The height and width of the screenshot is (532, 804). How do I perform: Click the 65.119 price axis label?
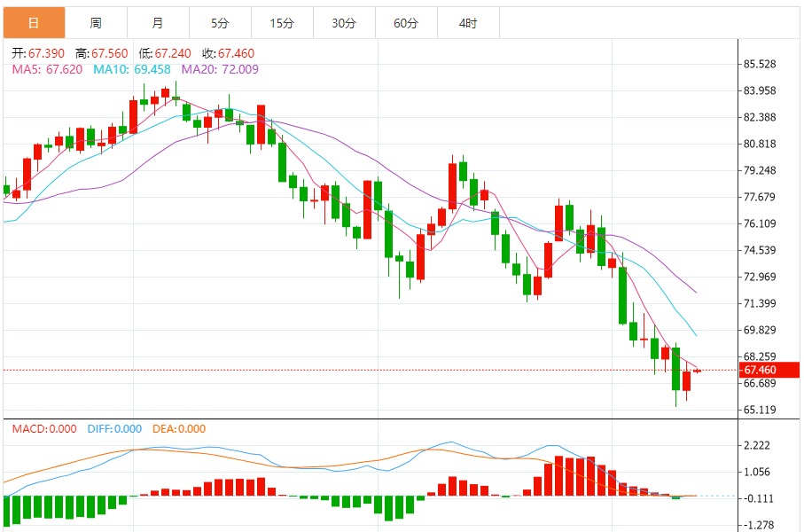point(760,410)
